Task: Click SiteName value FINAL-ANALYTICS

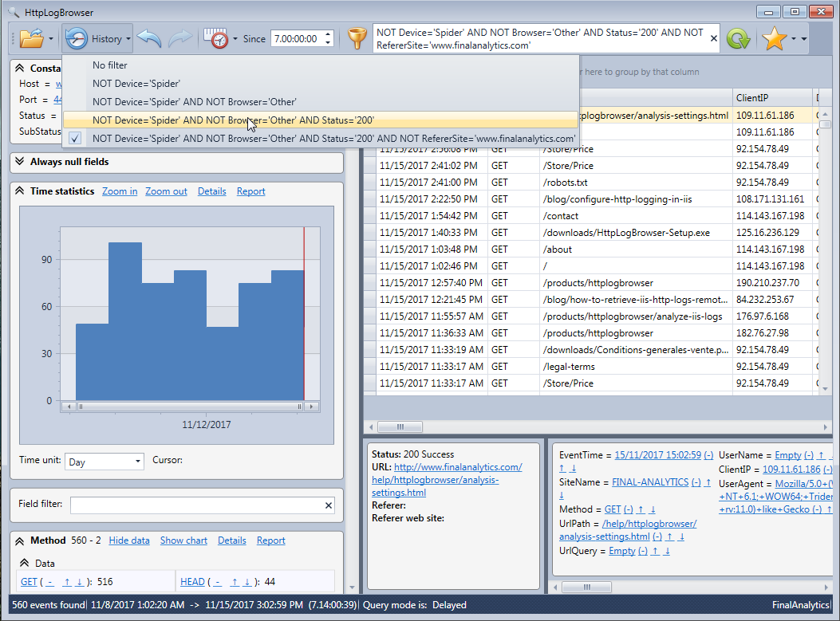Action: pos(650,482)
